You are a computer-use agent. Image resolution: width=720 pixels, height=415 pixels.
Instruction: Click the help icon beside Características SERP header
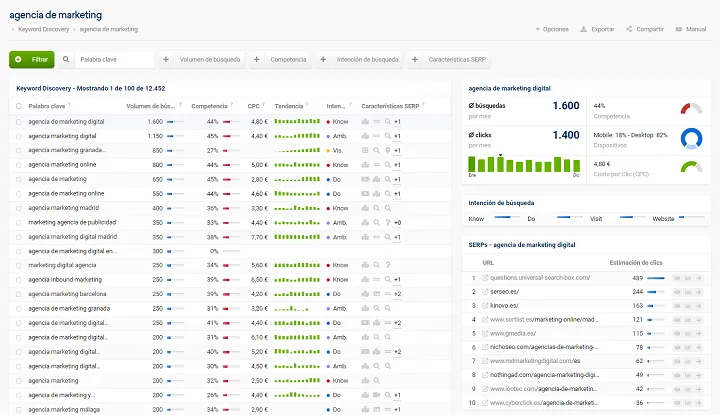[423, 105]
